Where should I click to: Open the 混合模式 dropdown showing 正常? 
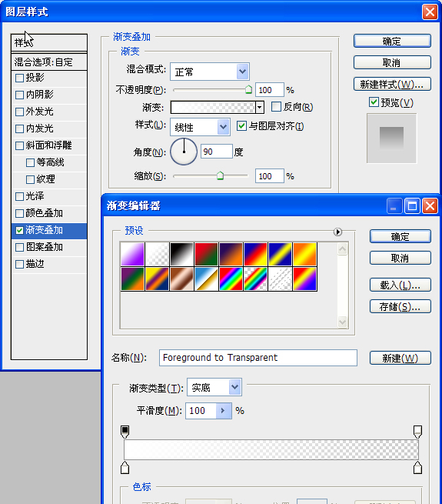(210, 72)
